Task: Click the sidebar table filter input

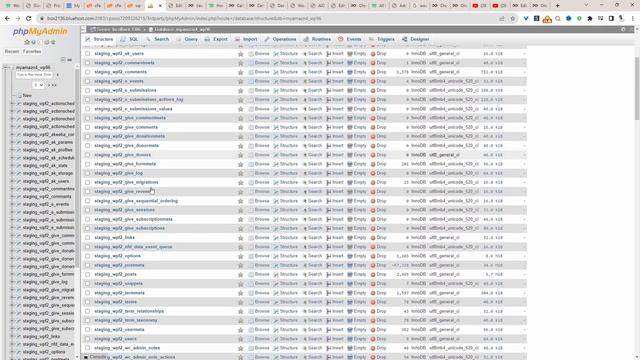Action: (x=34, y=75)
